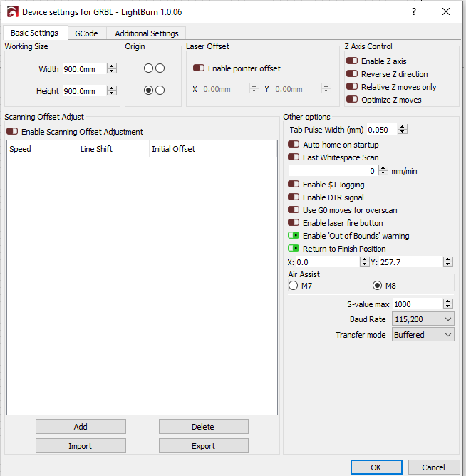This screenshot has width=466, height=476.
Task: Increase Width using its up arrow
Action: tap(112, 66)
